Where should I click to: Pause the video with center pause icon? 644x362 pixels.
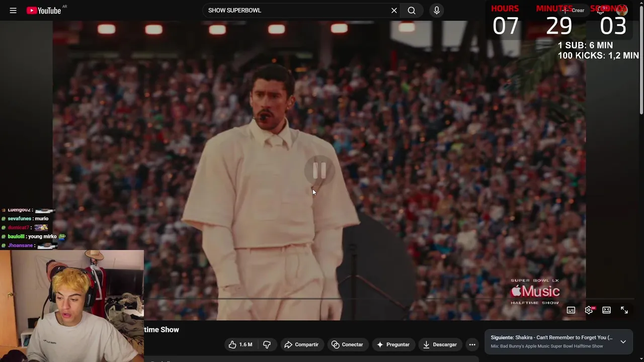click(319, 171)
